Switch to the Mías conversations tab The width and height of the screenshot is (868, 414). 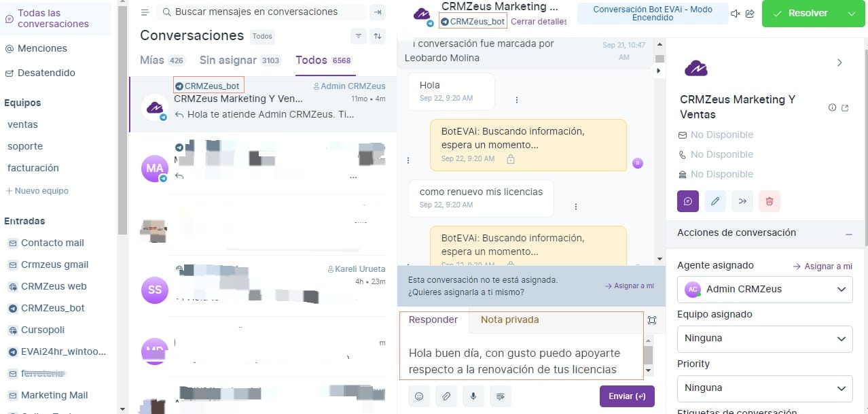(154, 60)
